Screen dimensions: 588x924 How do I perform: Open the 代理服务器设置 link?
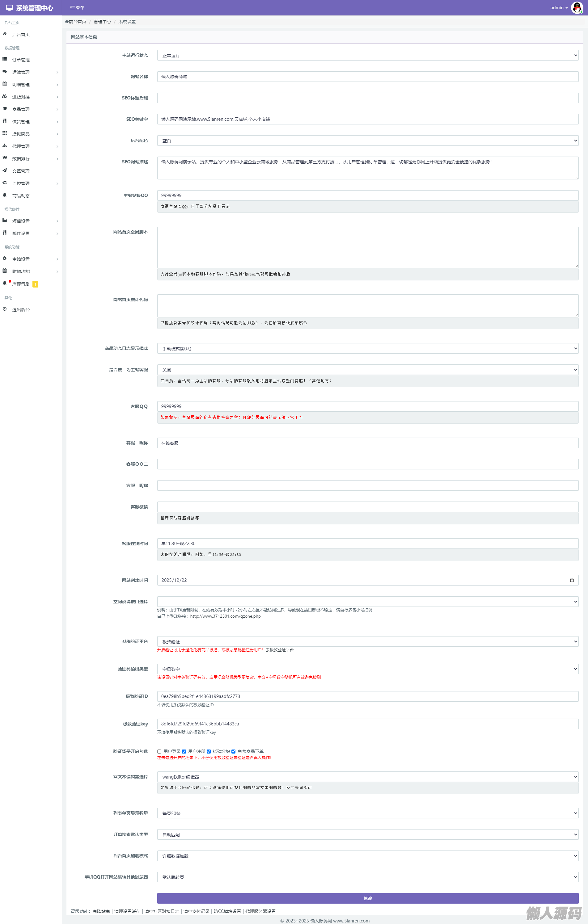click(260, 911)
